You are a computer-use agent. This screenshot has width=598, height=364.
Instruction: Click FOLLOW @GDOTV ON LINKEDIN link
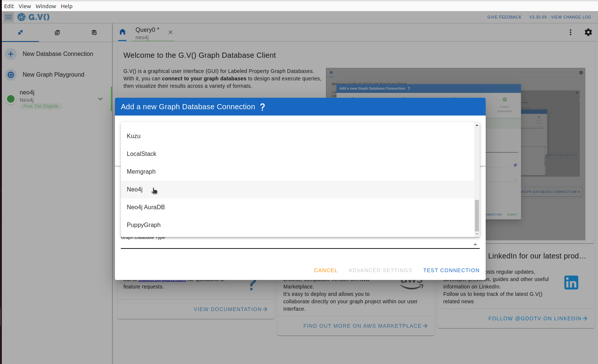[x=538, y=318]
